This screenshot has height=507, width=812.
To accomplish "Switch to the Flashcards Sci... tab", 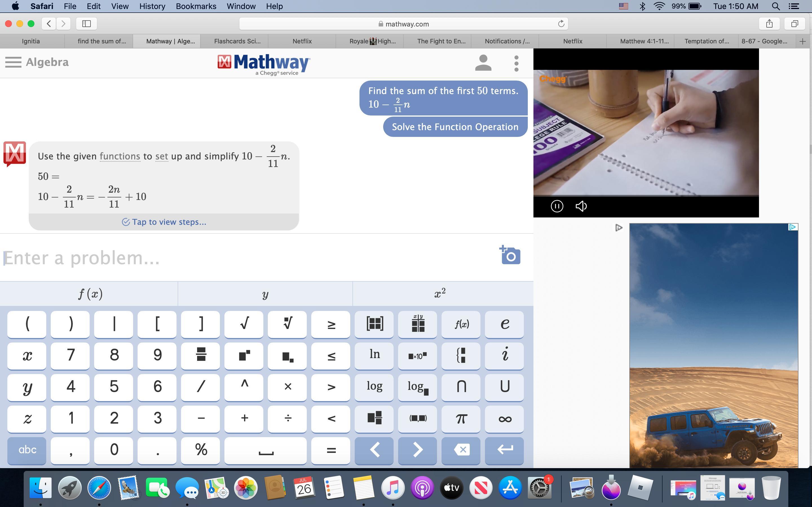I will point(237,41).
